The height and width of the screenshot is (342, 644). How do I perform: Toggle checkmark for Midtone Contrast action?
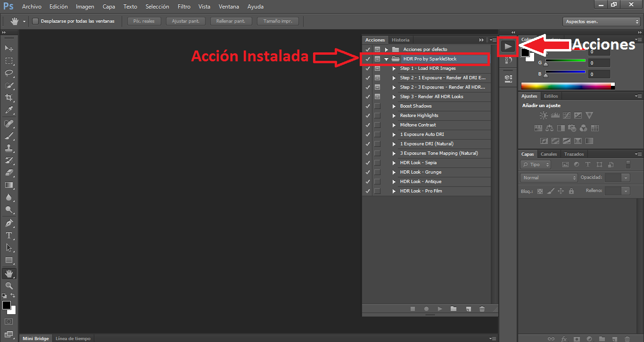tap(368, 125)
